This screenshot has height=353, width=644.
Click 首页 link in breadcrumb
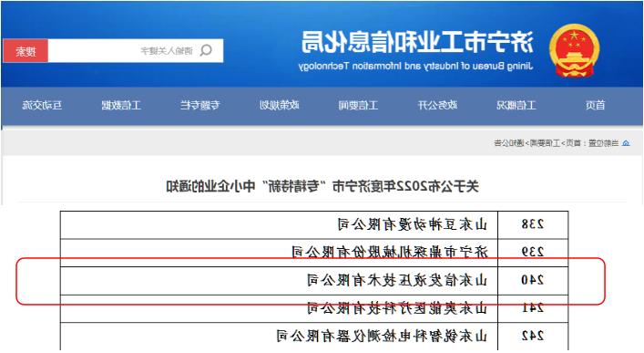click(573, 143)
